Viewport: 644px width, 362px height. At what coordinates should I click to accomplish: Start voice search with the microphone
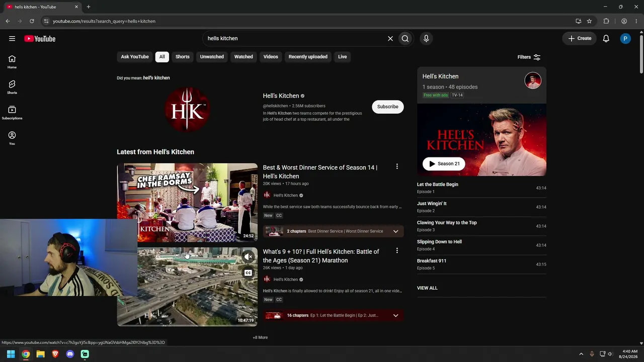tap(426, 39)
